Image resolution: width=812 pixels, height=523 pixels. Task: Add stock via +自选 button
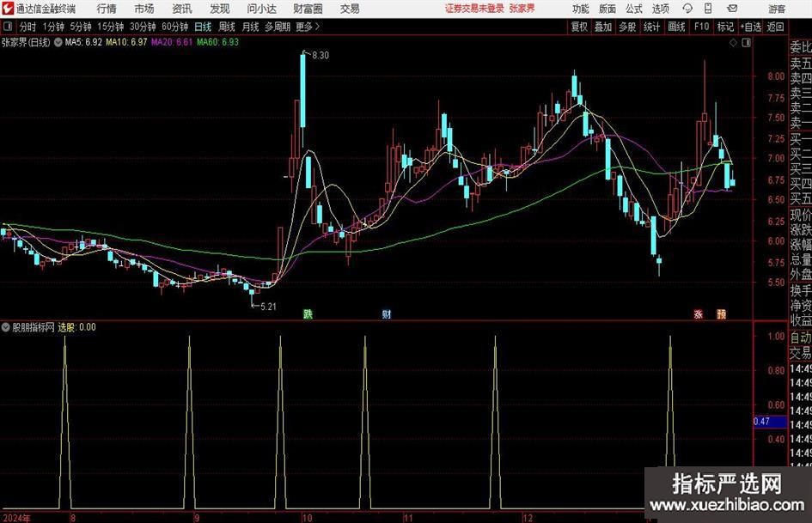(x=750, y=27)
